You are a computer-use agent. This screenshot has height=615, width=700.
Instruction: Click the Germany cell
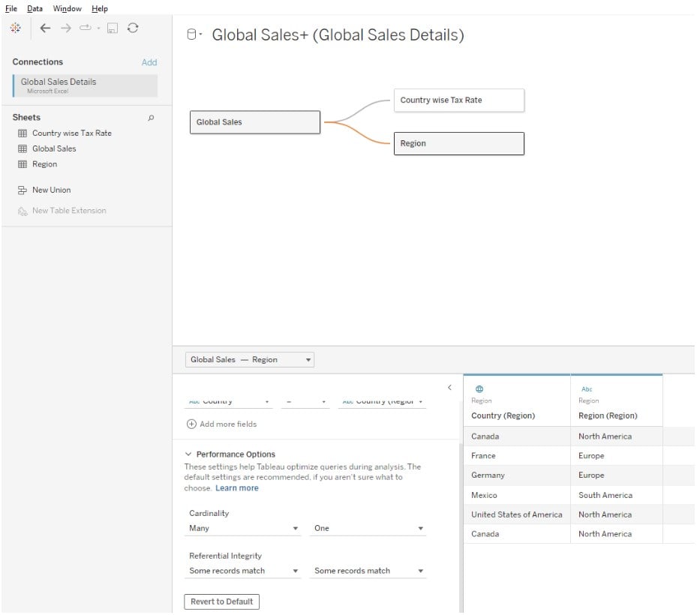tap(518, 477)
